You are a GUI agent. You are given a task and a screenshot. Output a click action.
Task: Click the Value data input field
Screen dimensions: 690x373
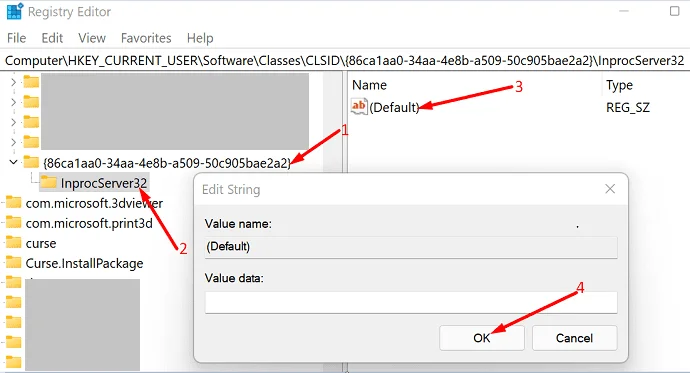[411, 302]
